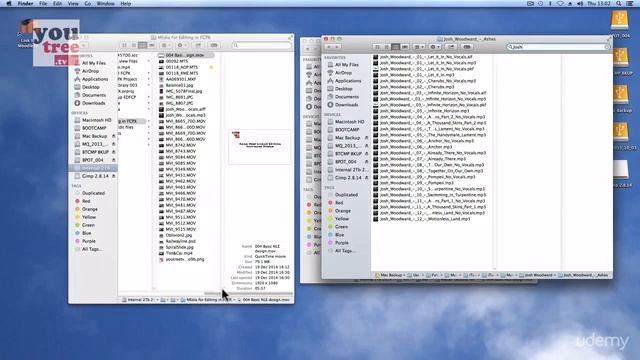This screenshot has height=360, width=640.
Task: Eject BTCMP BKUP in Media for Editing sidebar
Action: click(113, 152)
